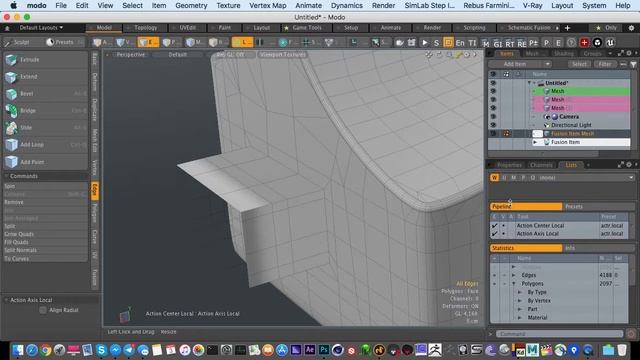Select the Add Loop tool
Image resolution: width=640 pixels, height=360 pixels.
[45, 145]
